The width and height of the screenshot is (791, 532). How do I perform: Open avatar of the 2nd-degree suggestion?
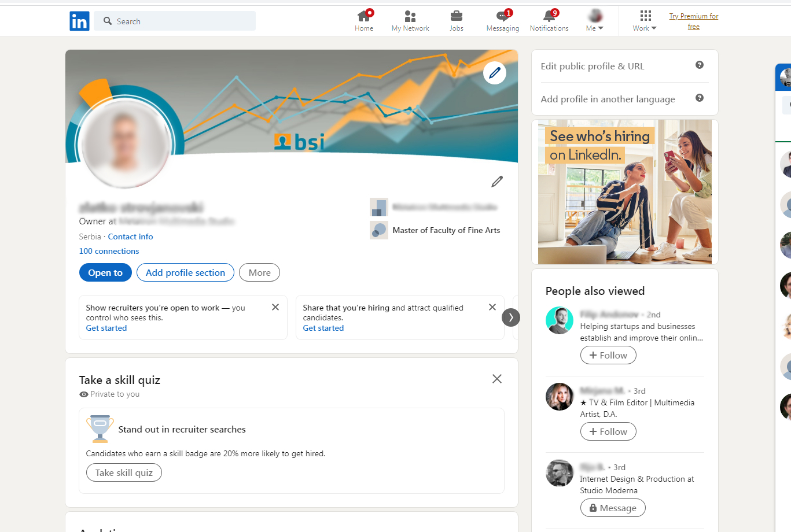(560, 320)
